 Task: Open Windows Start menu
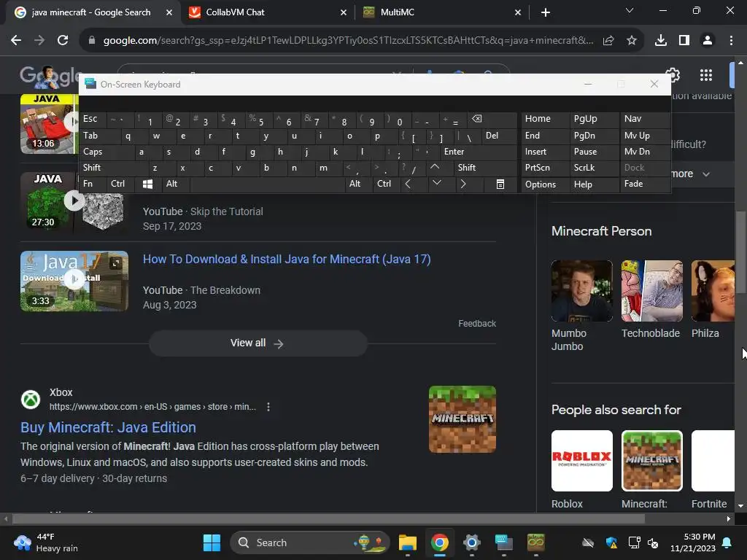point(212,542)
